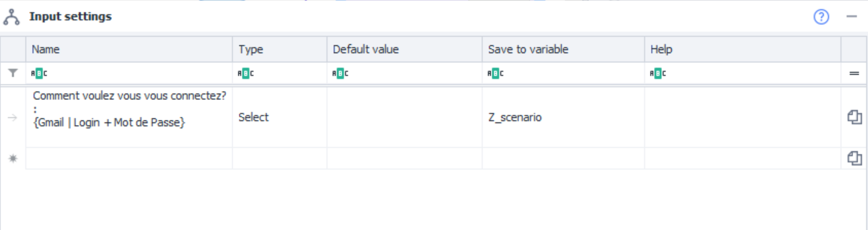Click the duplicate icon in the new row
The image size is (868, 230).
(854, 158)
